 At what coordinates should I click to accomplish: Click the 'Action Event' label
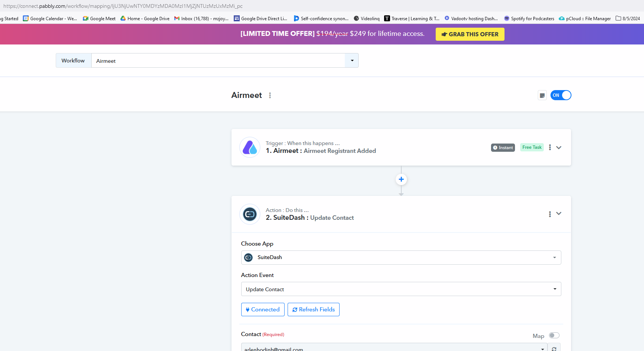(x=257, y=275)
